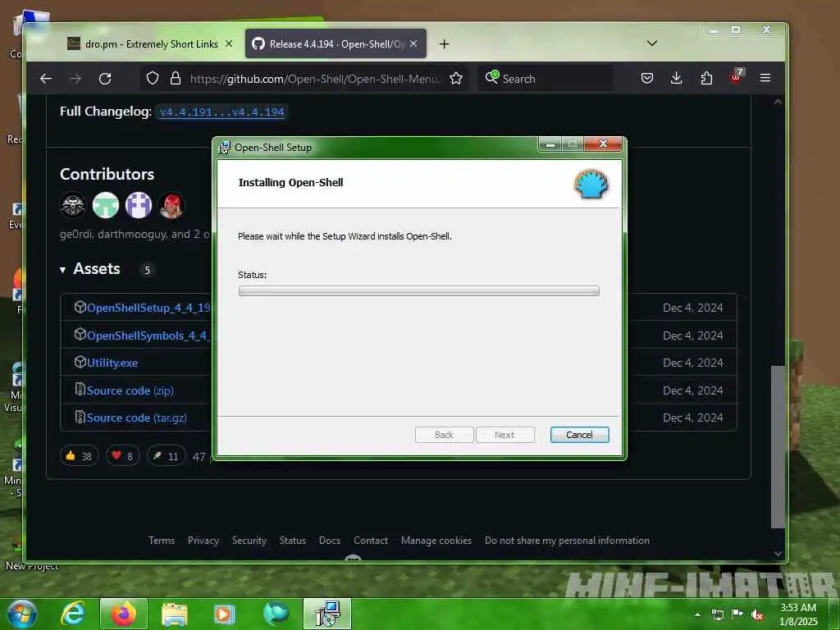Viewport: 840px width, 630px height.
Task: Open the Security footer link
Action: click(x=249, y=541)
